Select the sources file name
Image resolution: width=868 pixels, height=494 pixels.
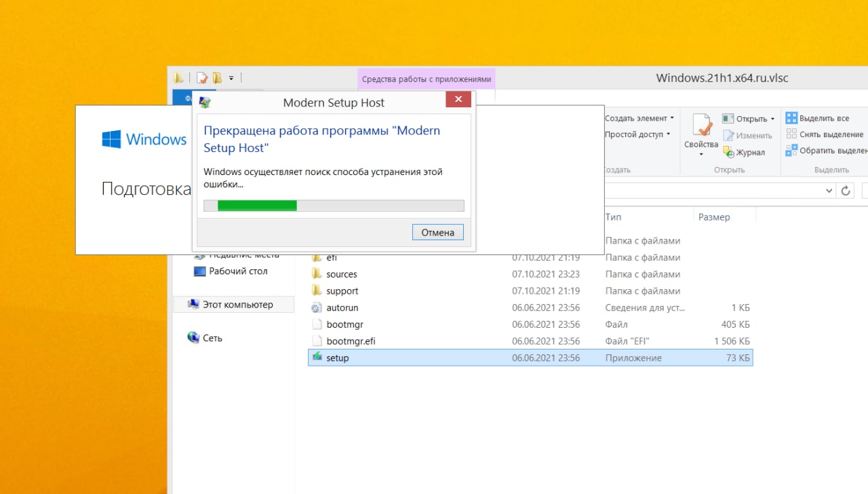coord(342,274)
